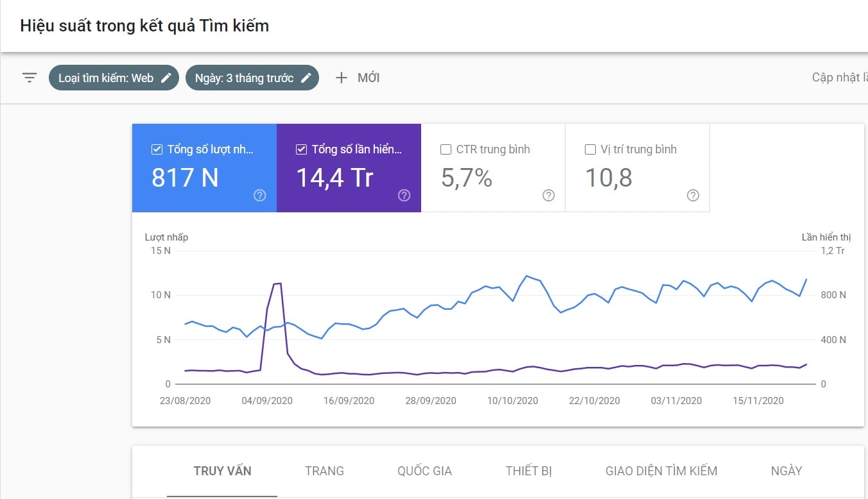This screenshot has height=499, width=868.
Task: Click the 04/09/2020 date axis label
Action: [267, 401]
